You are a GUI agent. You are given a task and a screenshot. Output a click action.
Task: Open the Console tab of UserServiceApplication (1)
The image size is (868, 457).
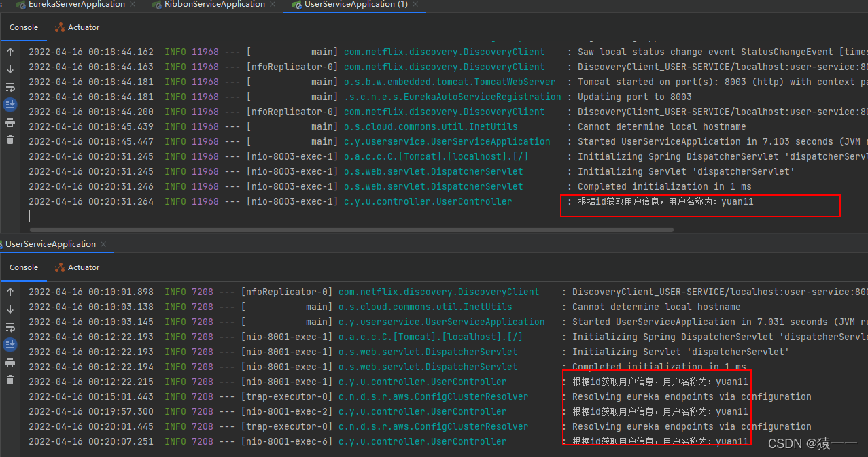(24, 27)
